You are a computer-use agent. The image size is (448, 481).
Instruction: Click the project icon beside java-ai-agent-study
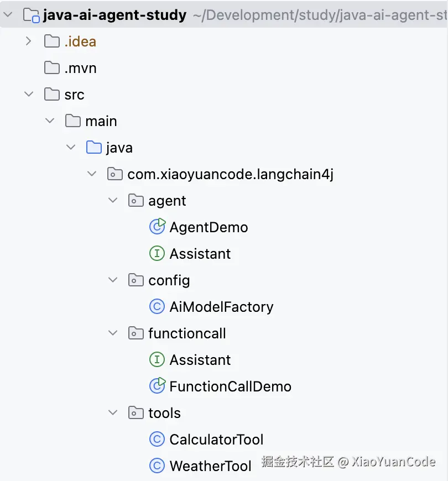tap(30, 15)
